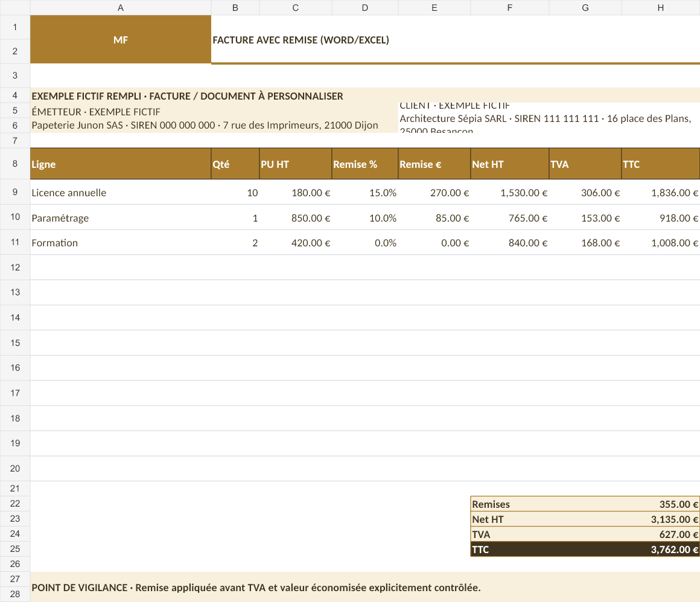Image resolution: width=700 pixels, height=602 pixels.
Task: Click the 'Paramétrage' cell
Action: pyautogui.click(x=121, y=217)
